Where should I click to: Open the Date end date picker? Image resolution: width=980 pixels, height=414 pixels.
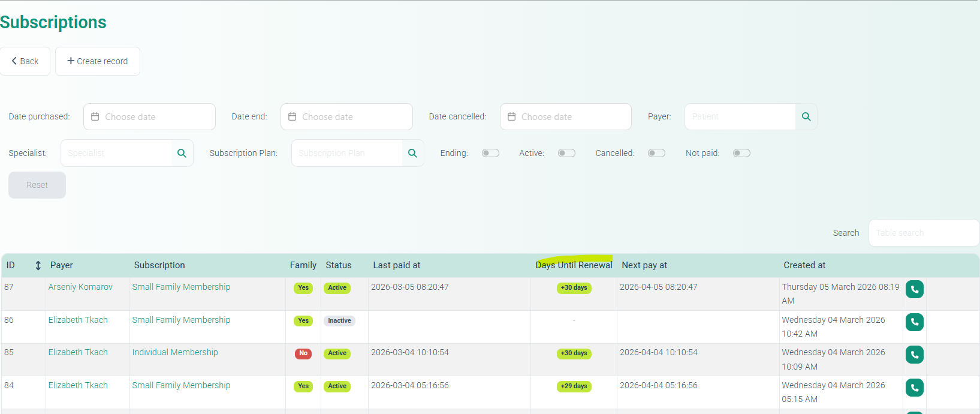tap(346, 117)
